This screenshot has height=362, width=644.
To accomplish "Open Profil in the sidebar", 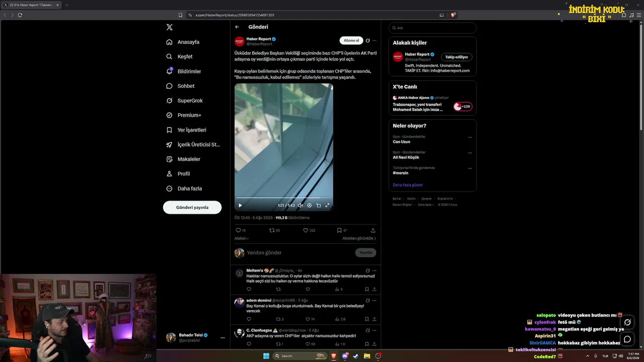I will pyautogui.click(x=179, y=173).
